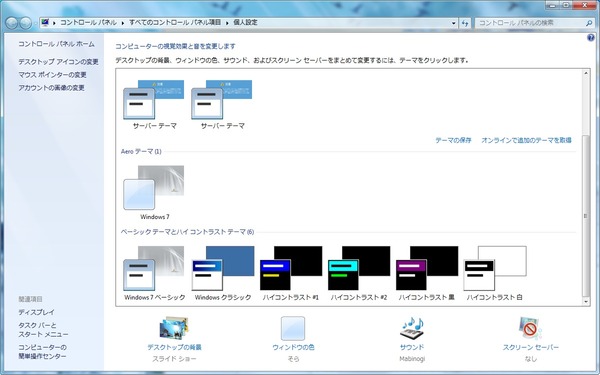This screenshot has width=600, height=375.
Task: Open address bar history dropdown arrow
Action: point(454,23)
